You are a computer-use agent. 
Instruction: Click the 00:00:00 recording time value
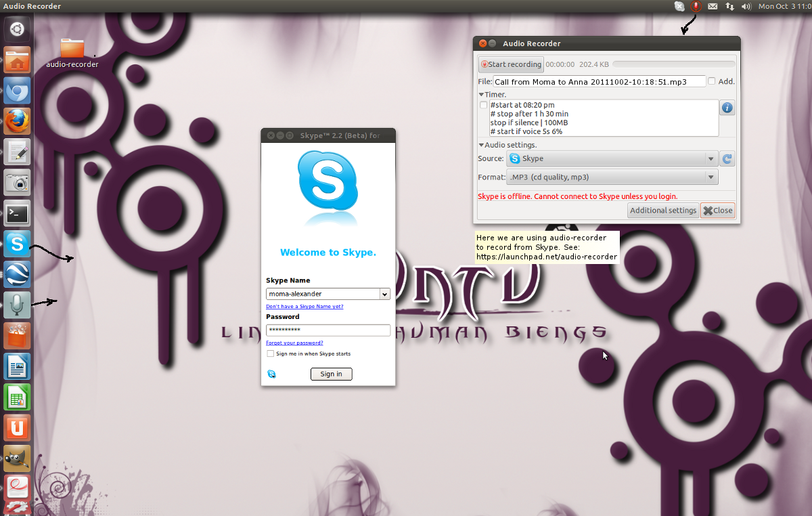(560, 64)
